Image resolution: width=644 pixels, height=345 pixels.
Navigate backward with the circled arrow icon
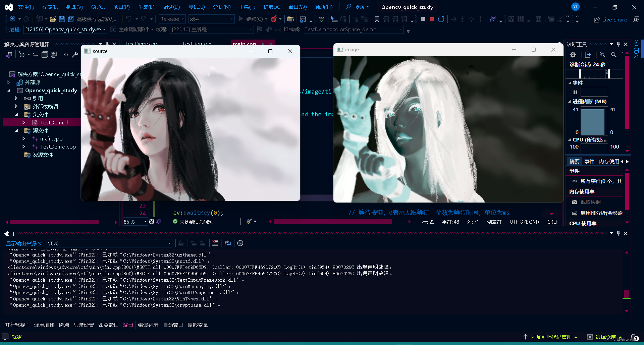point(12,19)
